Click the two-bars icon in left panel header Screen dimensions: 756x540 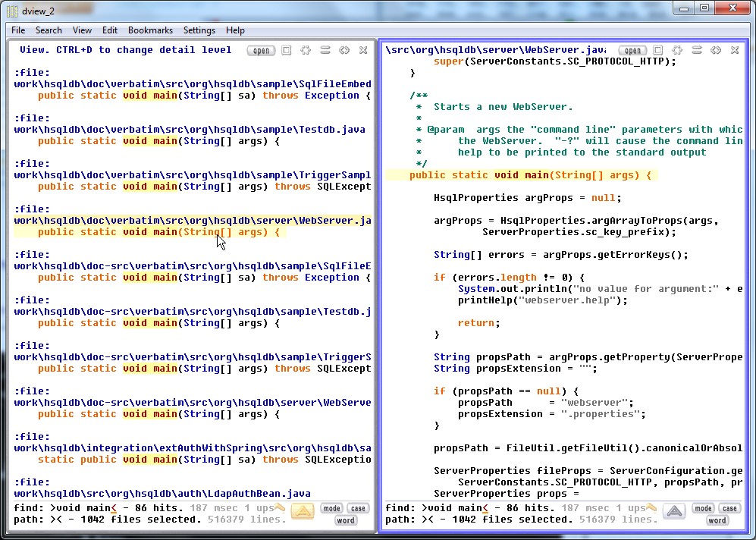[325, 51]
